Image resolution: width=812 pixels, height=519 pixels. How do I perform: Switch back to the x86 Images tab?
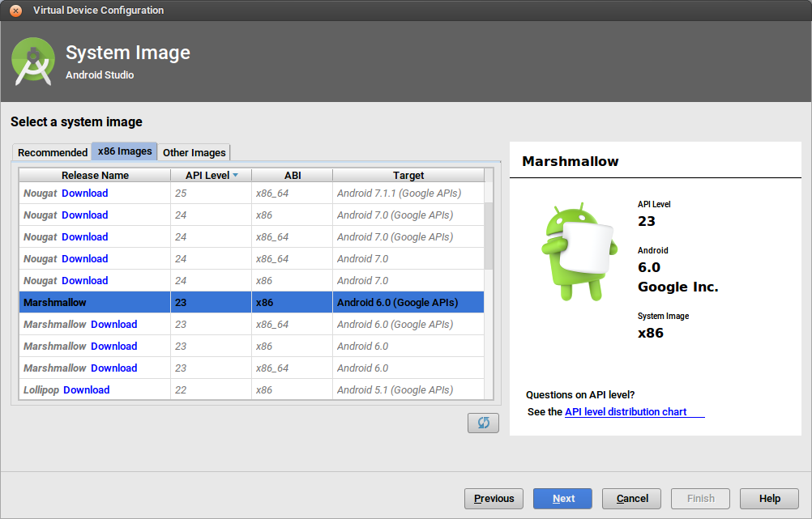(x=124, y=151)
